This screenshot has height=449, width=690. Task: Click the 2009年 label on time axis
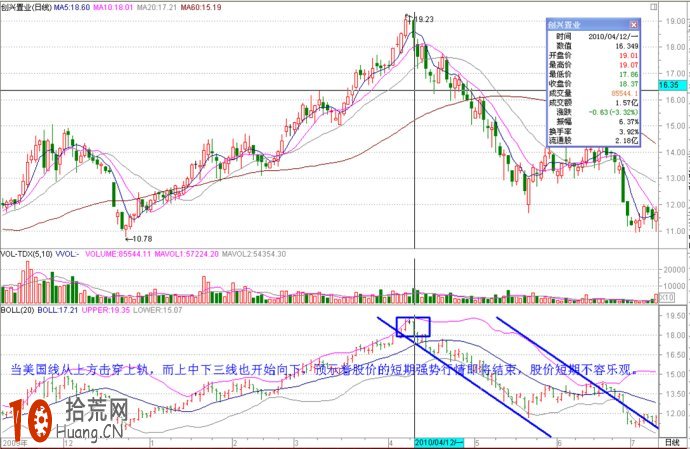(13, 442)
